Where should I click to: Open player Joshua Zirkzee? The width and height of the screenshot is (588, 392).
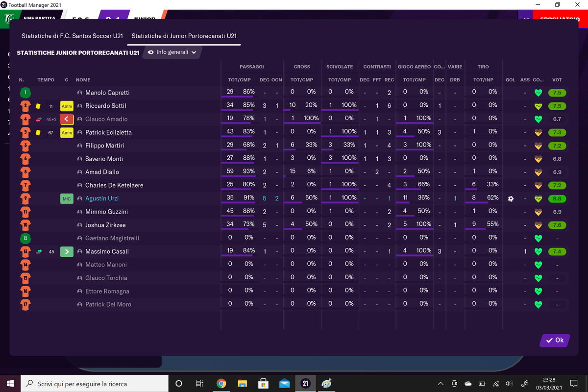106,225
